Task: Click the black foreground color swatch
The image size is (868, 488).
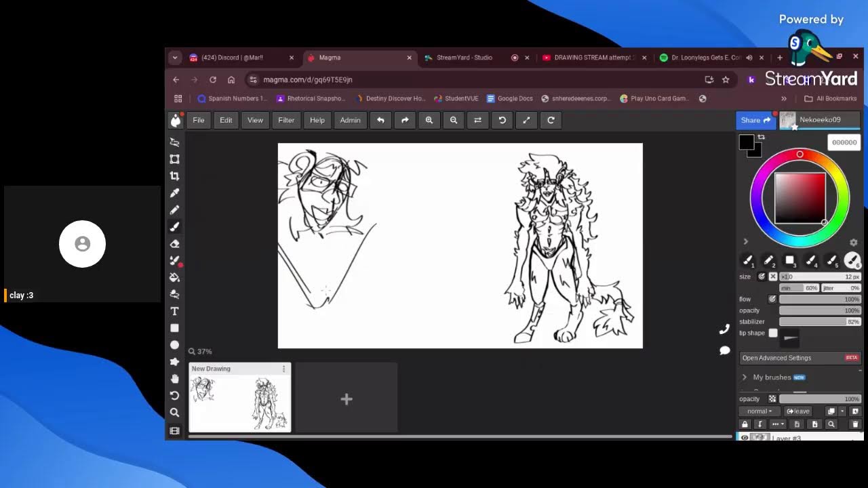Action: click(746, 142)
